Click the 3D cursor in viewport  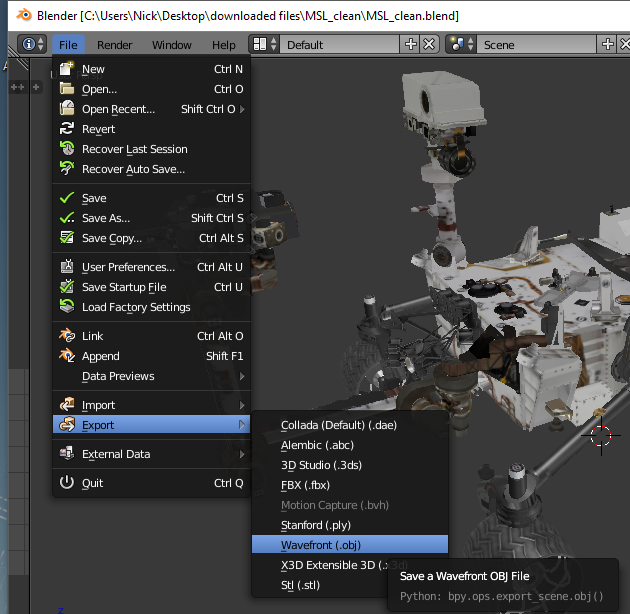pos(601,436)
